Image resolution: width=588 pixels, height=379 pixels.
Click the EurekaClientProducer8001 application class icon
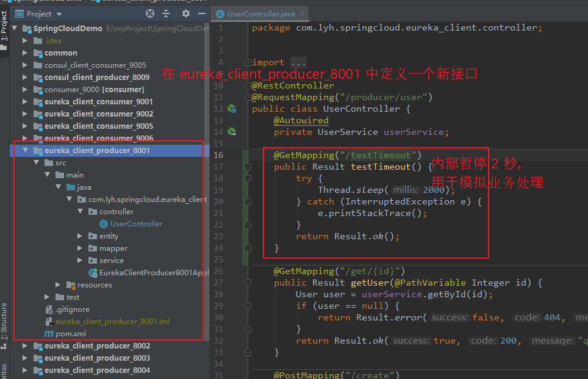pyautogui.click(x=93, y=273)
